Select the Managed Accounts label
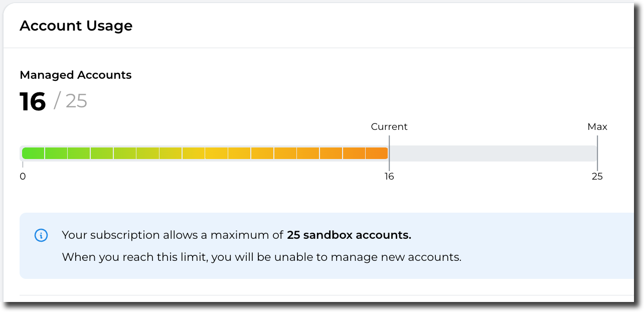 click(x=75, y=75)
